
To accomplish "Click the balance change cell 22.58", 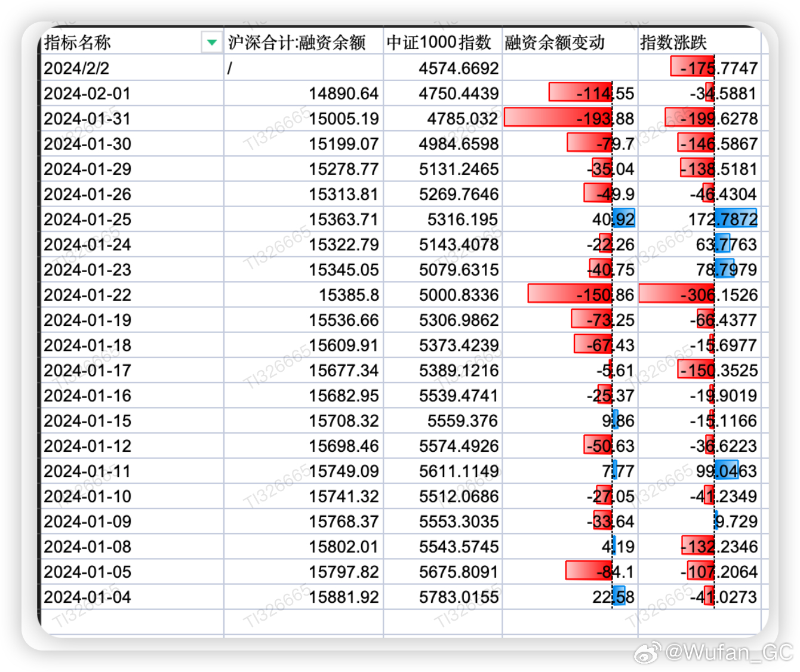I will pyautogui.click(x=570, y=597).
